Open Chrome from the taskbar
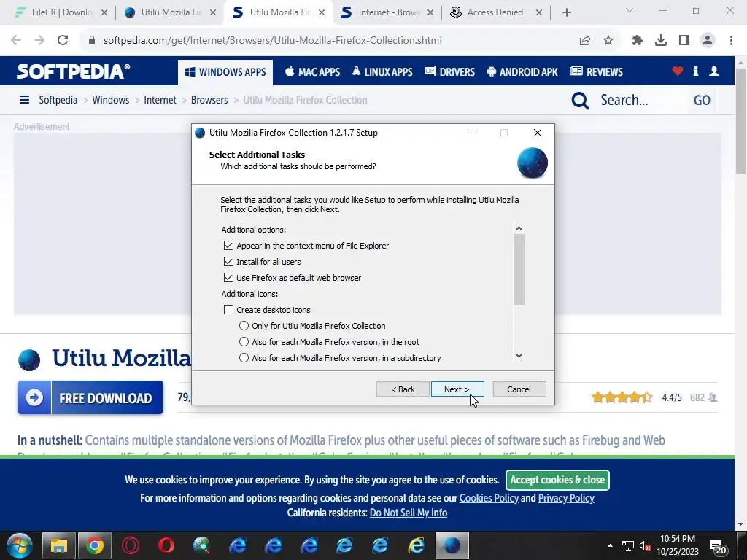The width and height of the screenshot is (747, 560). [94, 545]
